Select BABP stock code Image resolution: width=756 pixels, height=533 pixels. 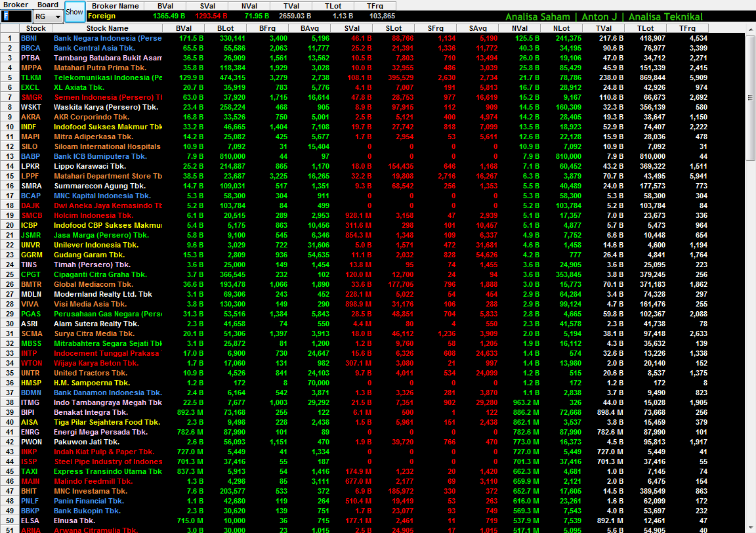pos(30,157)
